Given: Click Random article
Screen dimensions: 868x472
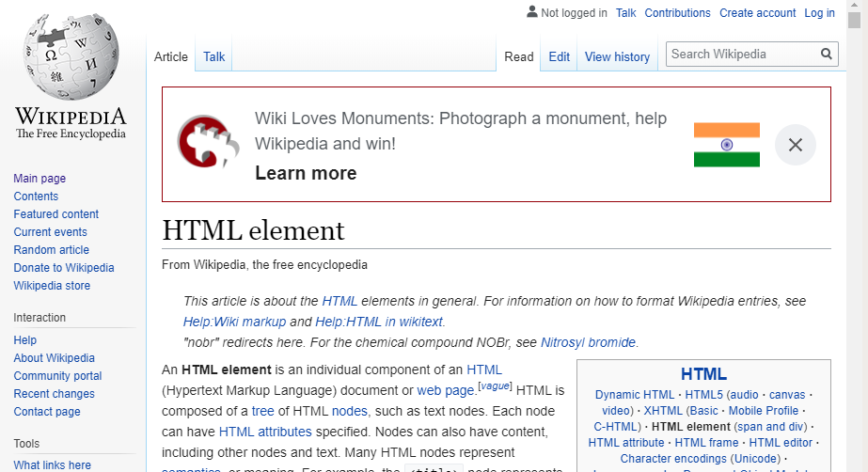Looking at the screenshot, I should (x=51, y=249).
